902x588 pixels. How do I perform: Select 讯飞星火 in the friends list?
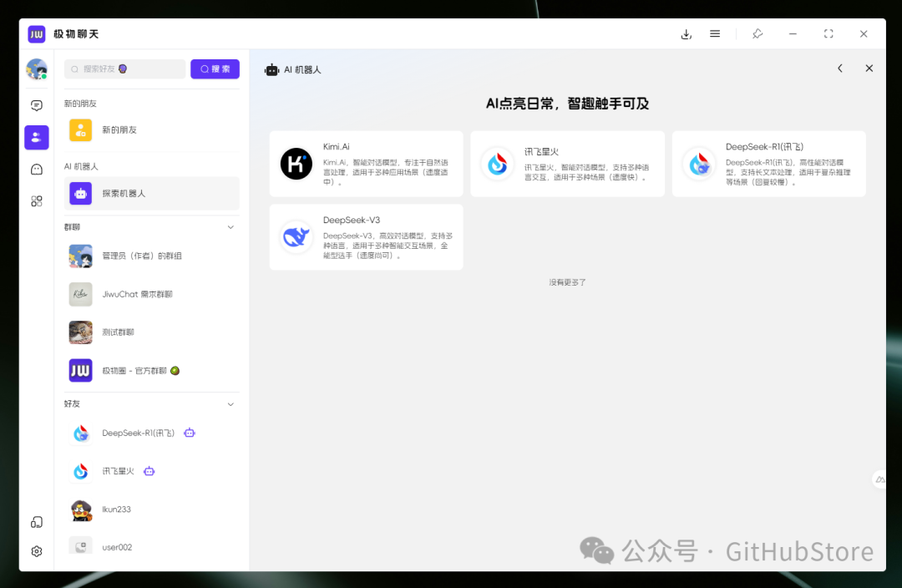[x=152, y=471]
